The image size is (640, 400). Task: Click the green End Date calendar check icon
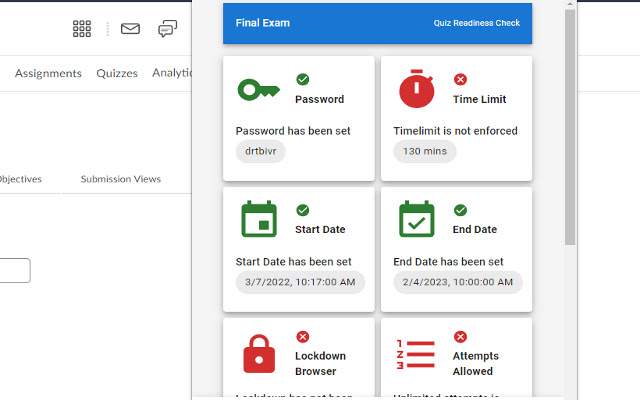(x=416, y=219)
